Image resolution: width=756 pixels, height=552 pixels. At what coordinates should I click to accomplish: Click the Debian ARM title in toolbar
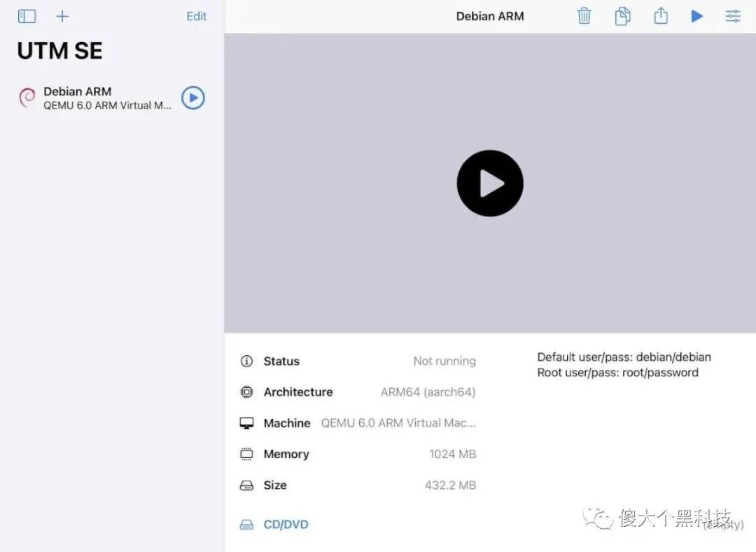pos(490,16)
